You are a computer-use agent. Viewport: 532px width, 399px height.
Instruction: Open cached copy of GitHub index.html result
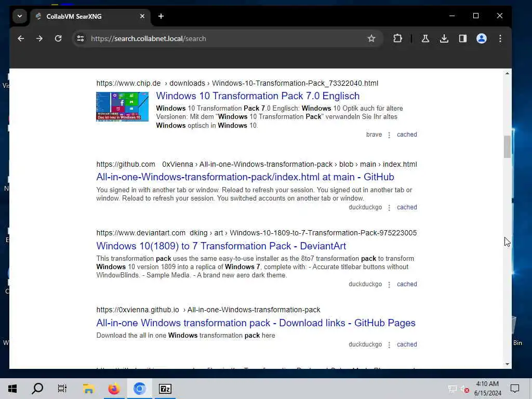(x=407, y=207)
